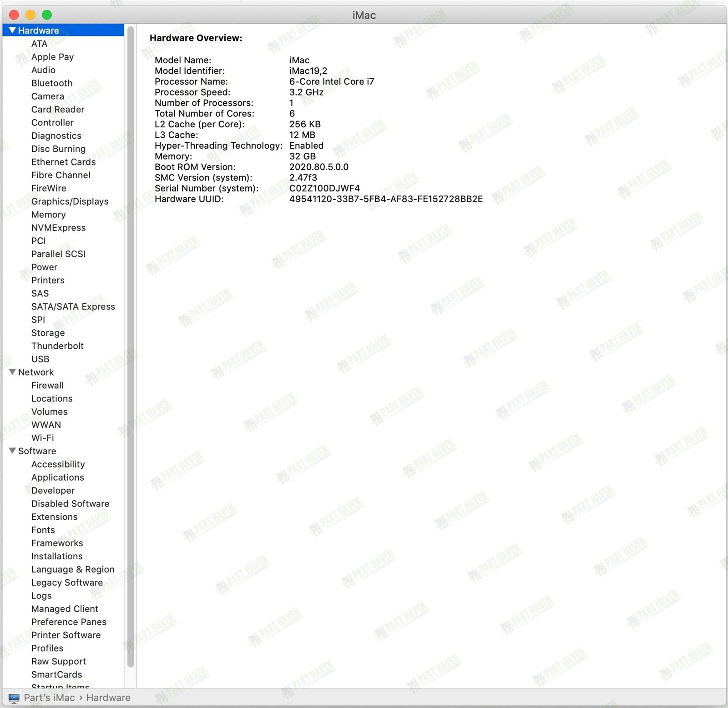Screen dimensions: 728x708
Task: Select ATA in the sidebar
Action: pyautogui.click(x=39, y=44)
